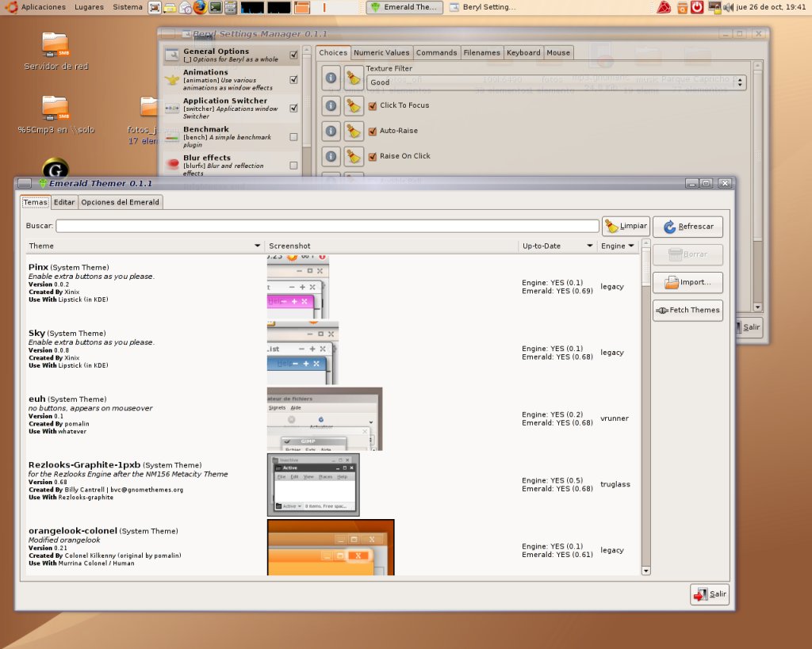
Task: Focus the Buscar search field
Action: pos(327,226)
